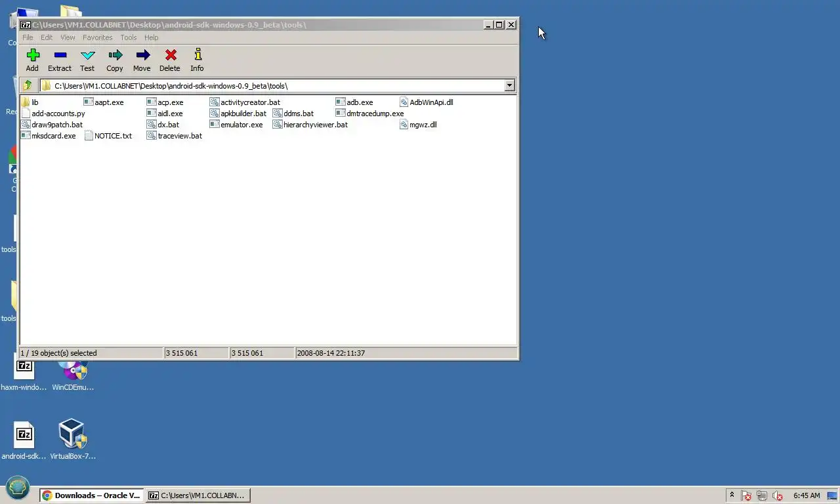The image size is (840, 504).
Task: Click the 6:45 AM clock
Action: (807, 495)
